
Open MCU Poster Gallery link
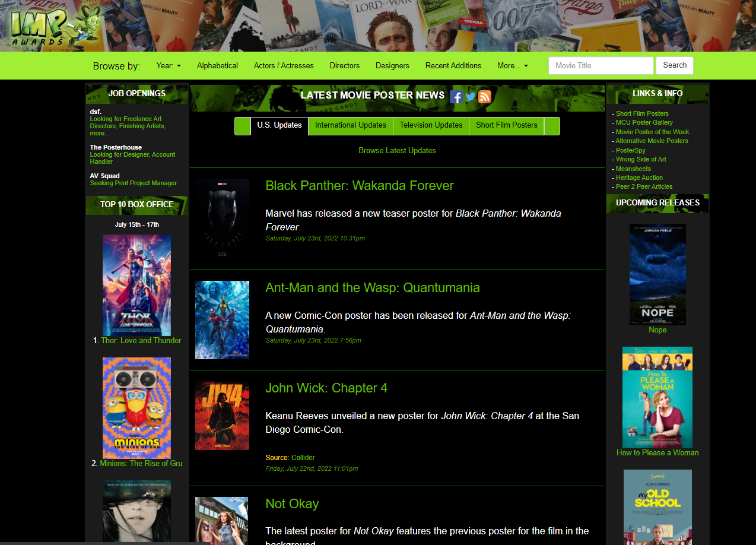[x=644, y=122]
